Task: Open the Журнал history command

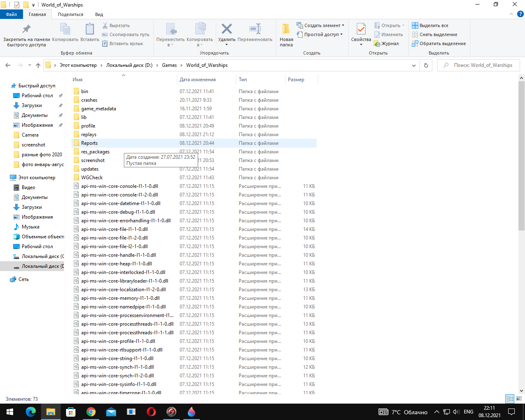Action: click(x=386, y=43)
